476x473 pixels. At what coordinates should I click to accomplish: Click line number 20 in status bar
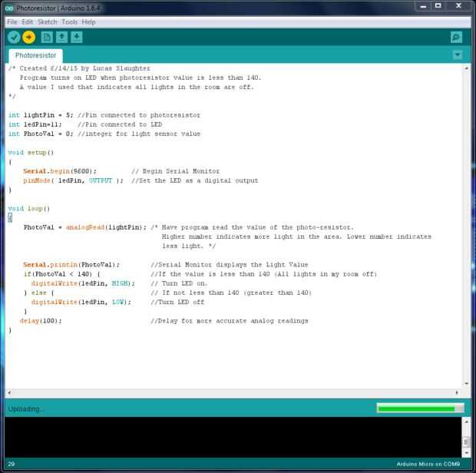coord(12,464)
